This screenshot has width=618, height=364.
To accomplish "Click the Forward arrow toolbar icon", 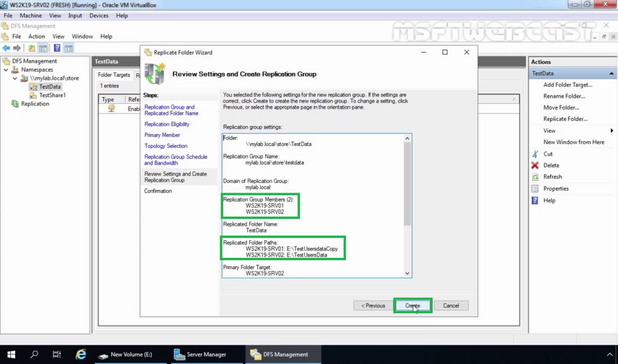I will 17,48.
